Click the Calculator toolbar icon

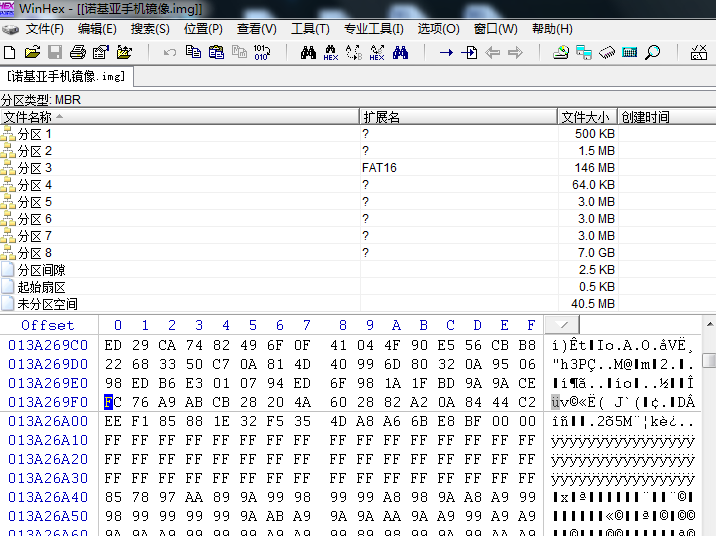(630, 53)
